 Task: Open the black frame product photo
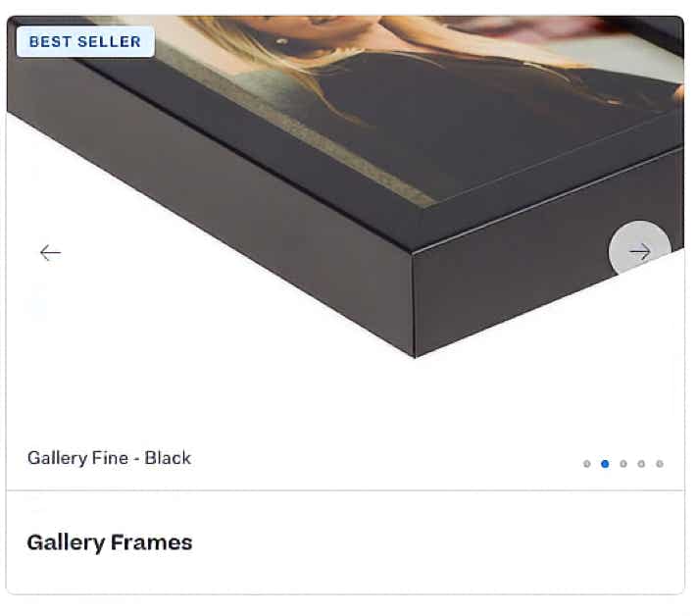tap(345, 186)
